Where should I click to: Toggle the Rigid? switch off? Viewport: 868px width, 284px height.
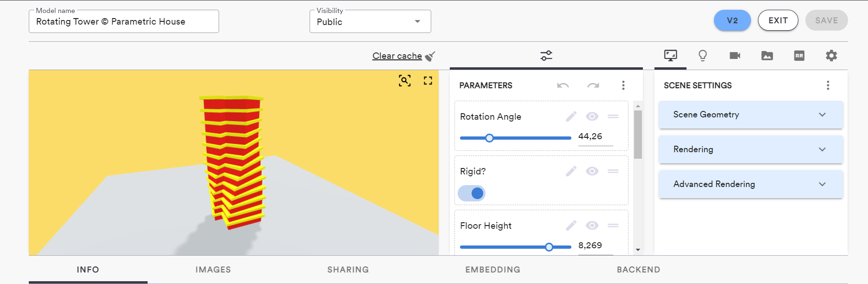(472, 193)
